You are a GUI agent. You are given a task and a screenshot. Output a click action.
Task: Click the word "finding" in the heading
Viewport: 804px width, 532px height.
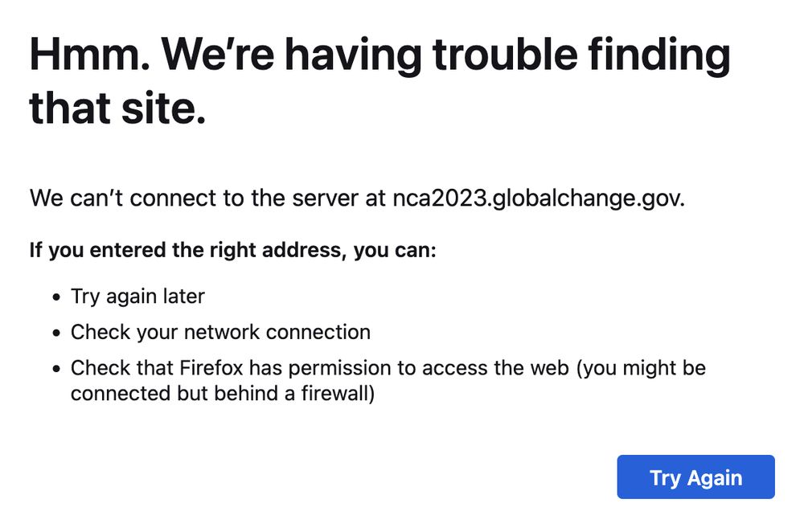click(659, 54)
